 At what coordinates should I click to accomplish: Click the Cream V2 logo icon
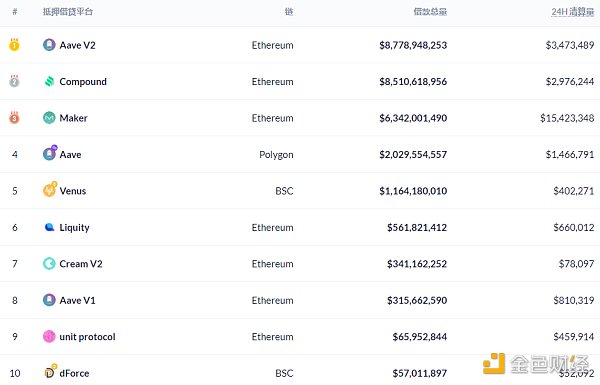(x=49, y=264)
